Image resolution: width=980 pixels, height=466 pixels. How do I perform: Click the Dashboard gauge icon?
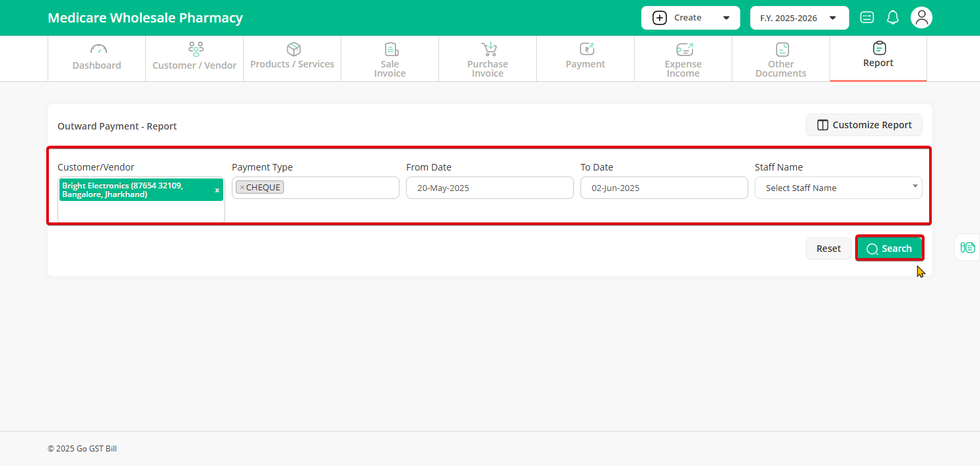point(98,49)
